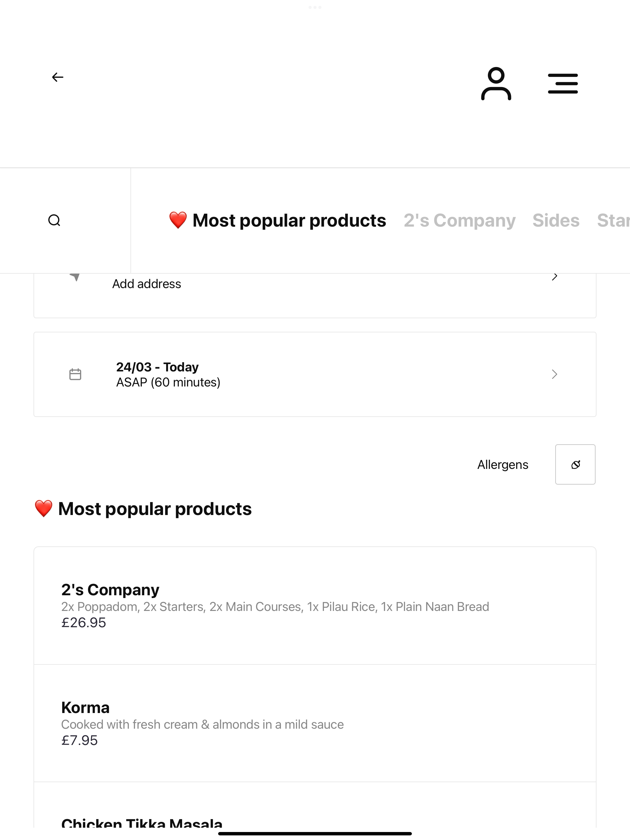Screen dimensions: 630x840
Task: Tap the back arrow icon
Action: (58, 77)
